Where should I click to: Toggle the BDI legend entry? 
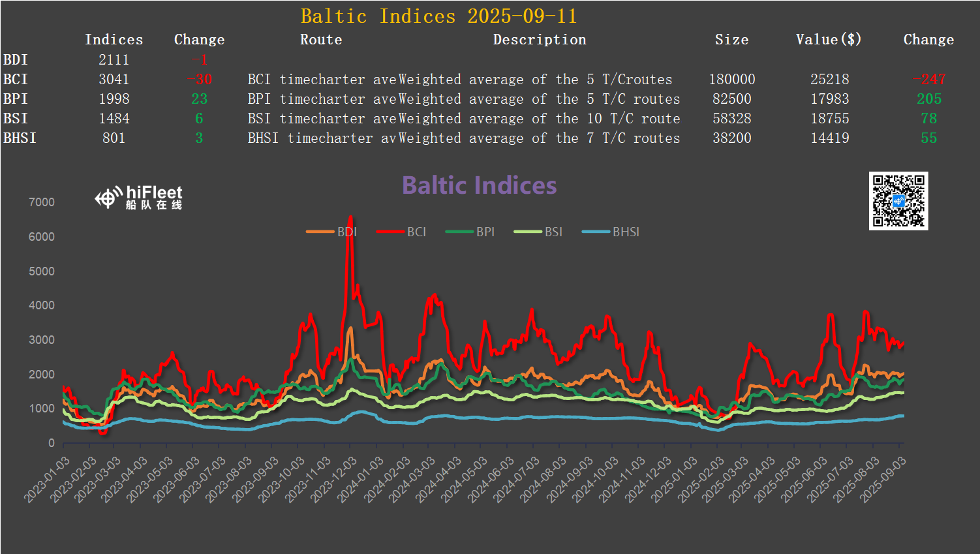332,232
